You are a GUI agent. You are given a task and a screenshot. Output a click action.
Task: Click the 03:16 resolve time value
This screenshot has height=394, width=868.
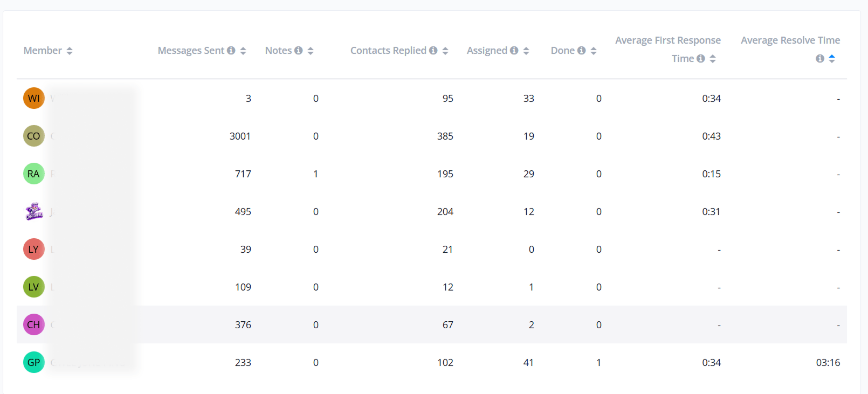tap(828, 363)
